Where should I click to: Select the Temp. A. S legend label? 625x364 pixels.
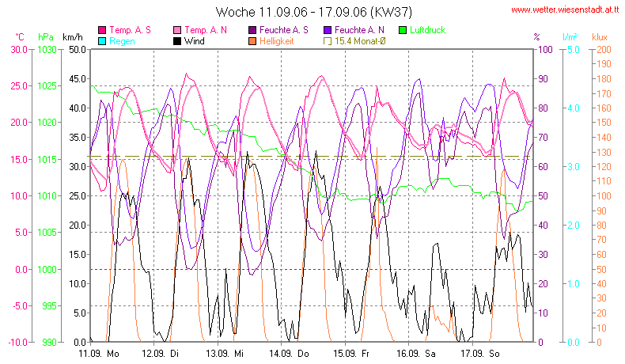tap(130, 30)
